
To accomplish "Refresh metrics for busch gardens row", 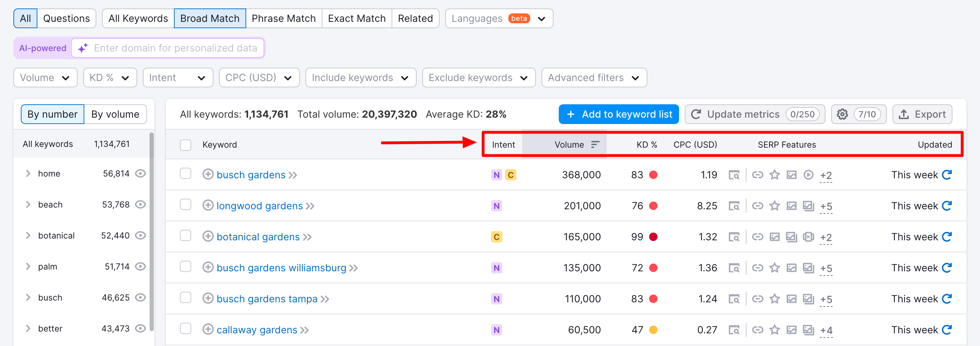I will click(x=947, y=175).
